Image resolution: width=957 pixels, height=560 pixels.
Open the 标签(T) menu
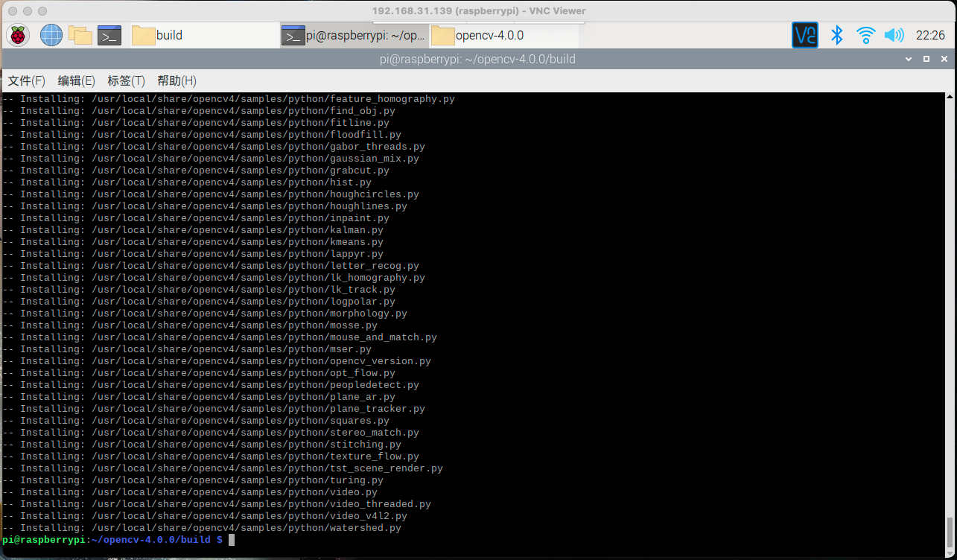pos(126,80)
